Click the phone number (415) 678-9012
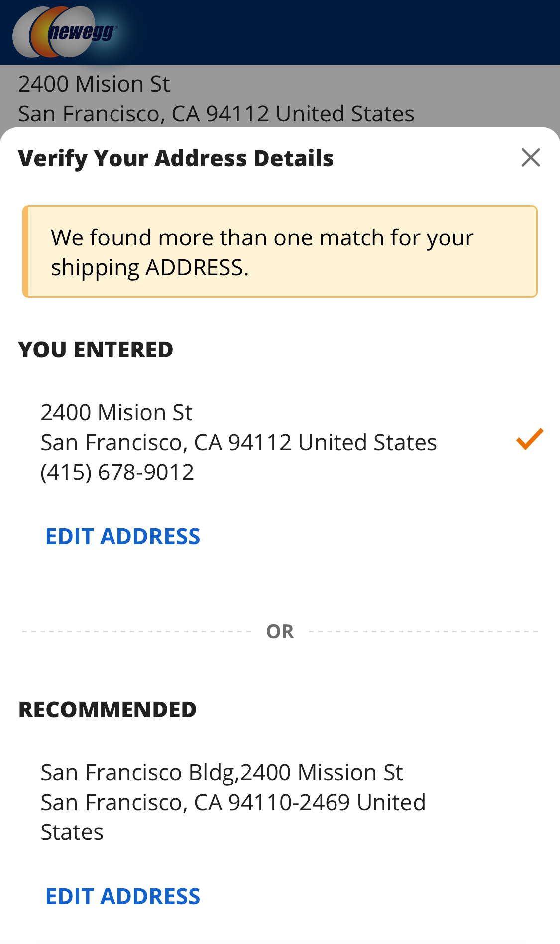 tap(117, 471)
